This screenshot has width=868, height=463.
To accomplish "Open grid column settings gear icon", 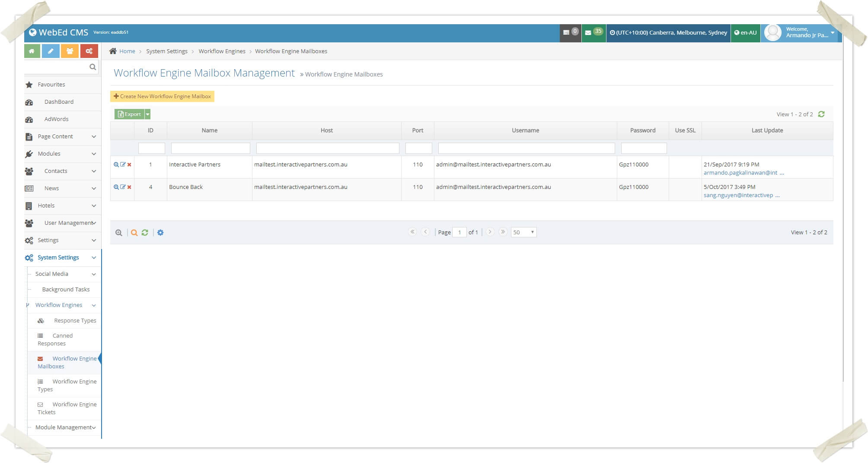I will pos(160,233).
